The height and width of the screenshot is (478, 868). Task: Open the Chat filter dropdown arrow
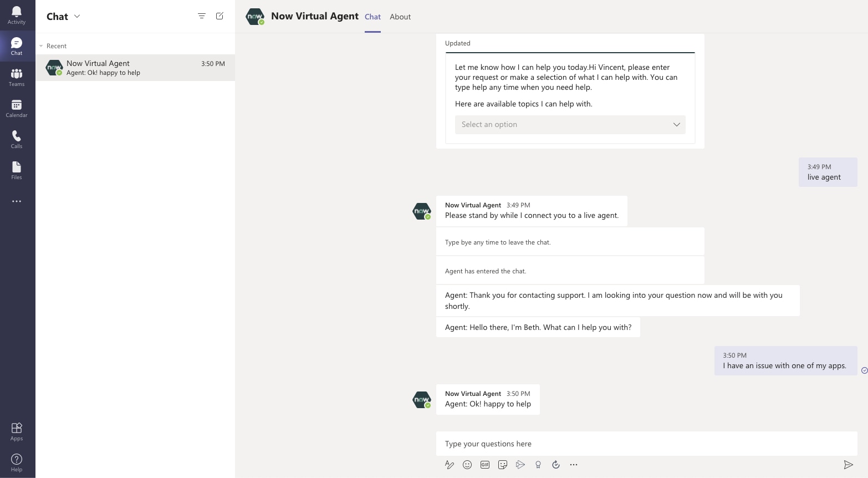point(77,16)
